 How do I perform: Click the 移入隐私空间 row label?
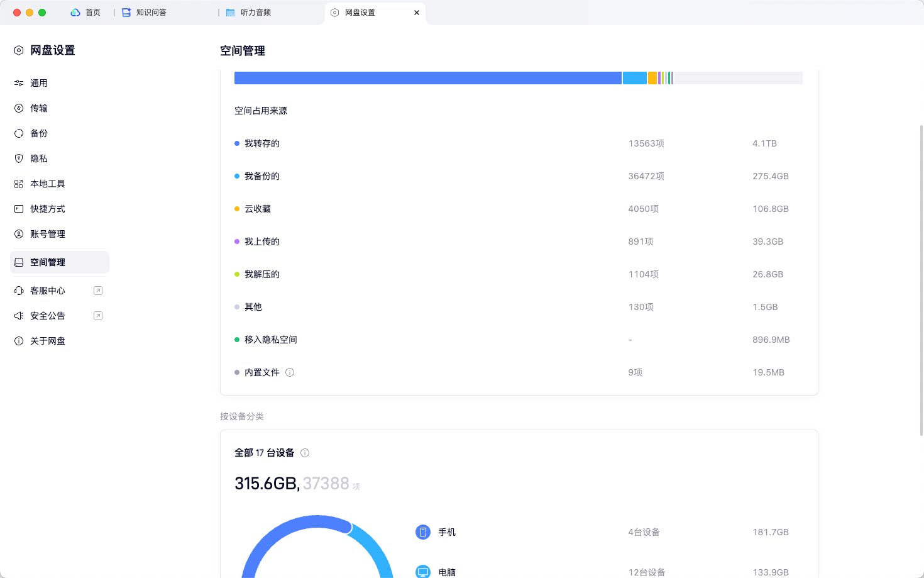pos(271,340)
